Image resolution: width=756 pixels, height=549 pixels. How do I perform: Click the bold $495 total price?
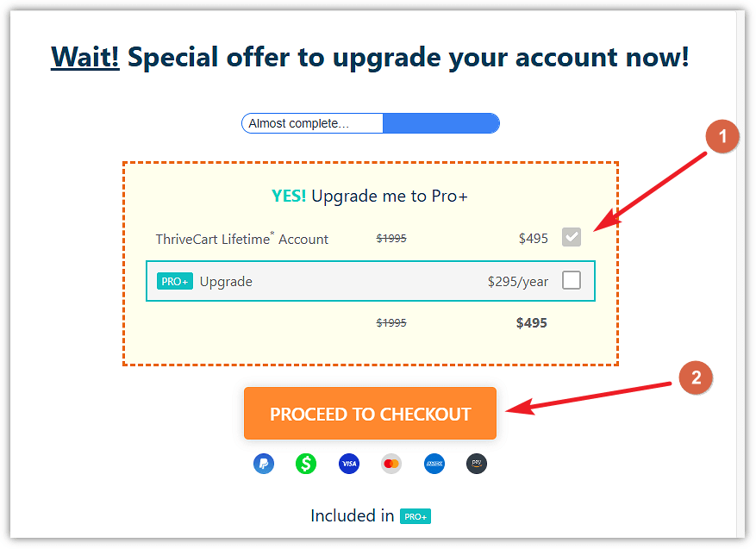[x=532, y=323]
